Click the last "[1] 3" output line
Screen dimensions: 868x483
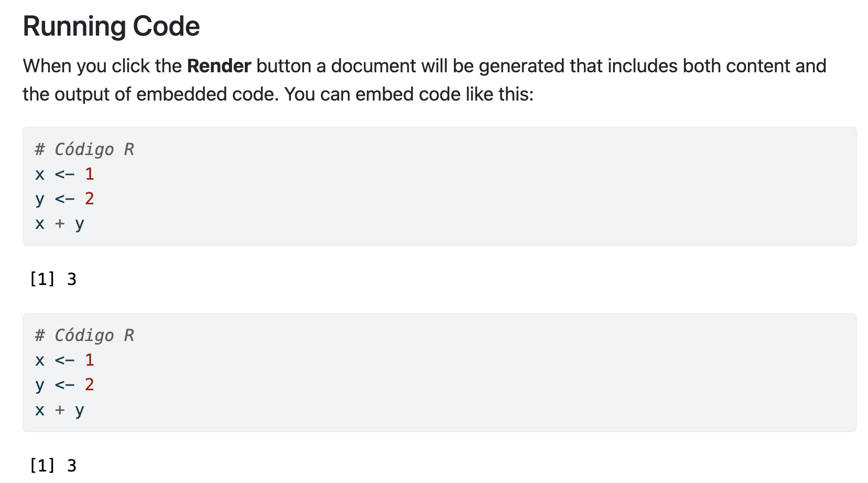click(x=53, y=465)
